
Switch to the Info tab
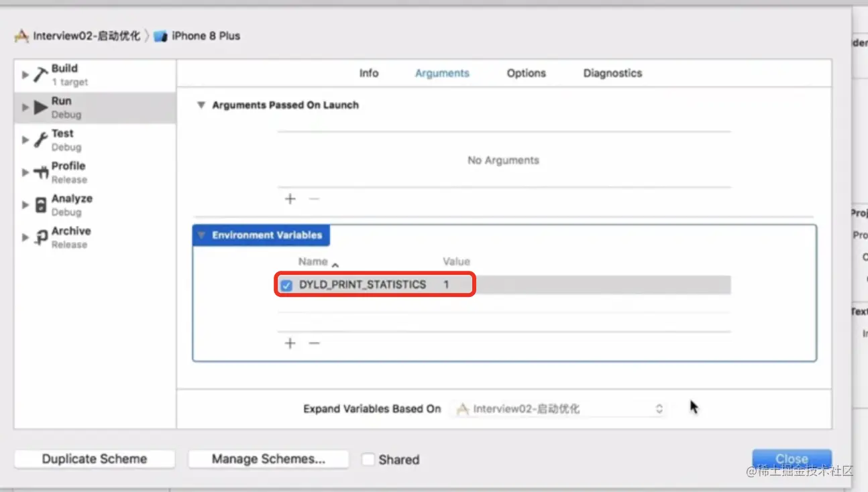368,73
